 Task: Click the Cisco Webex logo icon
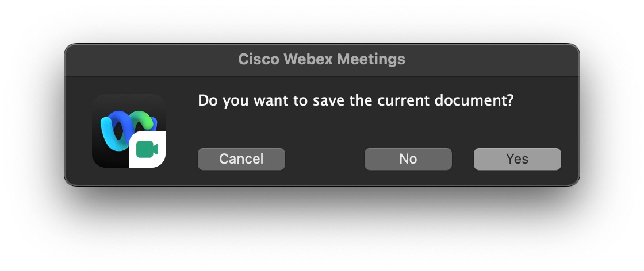128,130
